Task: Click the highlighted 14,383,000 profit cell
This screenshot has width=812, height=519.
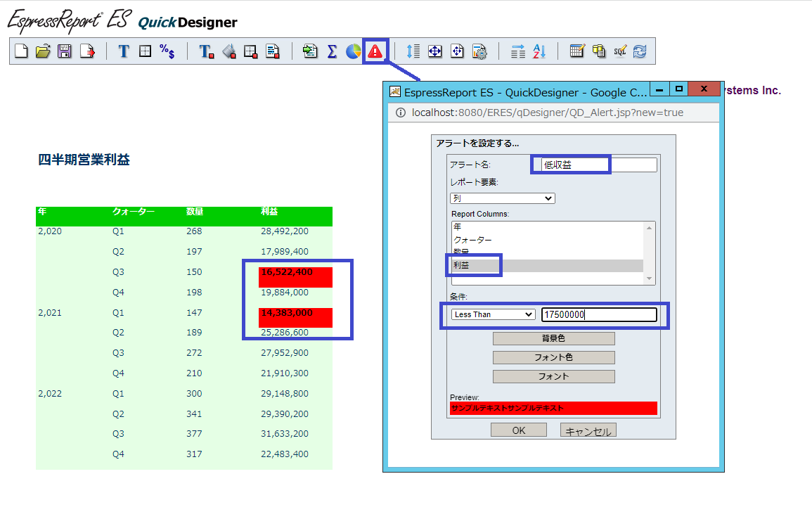Action: click(295, 317)
